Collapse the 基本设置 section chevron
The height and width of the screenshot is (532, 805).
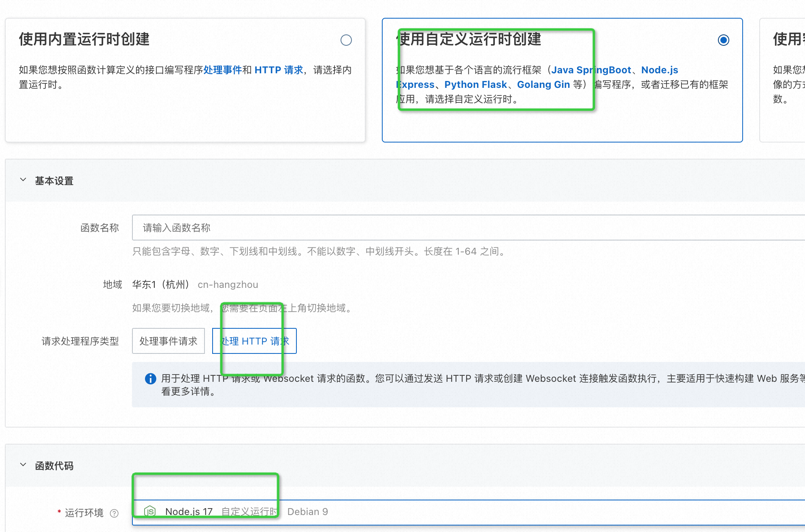23,180
